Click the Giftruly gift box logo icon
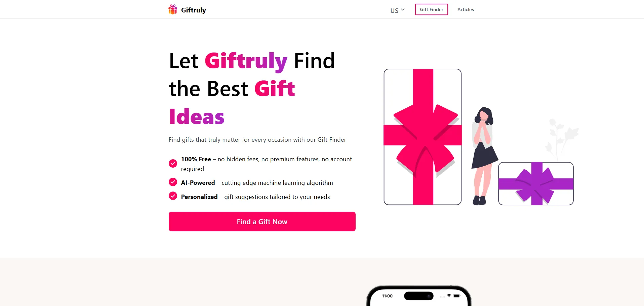The image size is (644, 306). click(173, 9)
